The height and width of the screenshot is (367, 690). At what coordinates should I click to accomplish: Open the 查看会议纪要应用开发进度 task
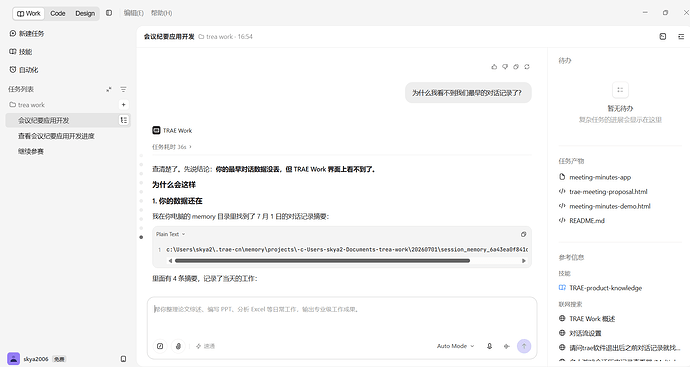point(56,136)
